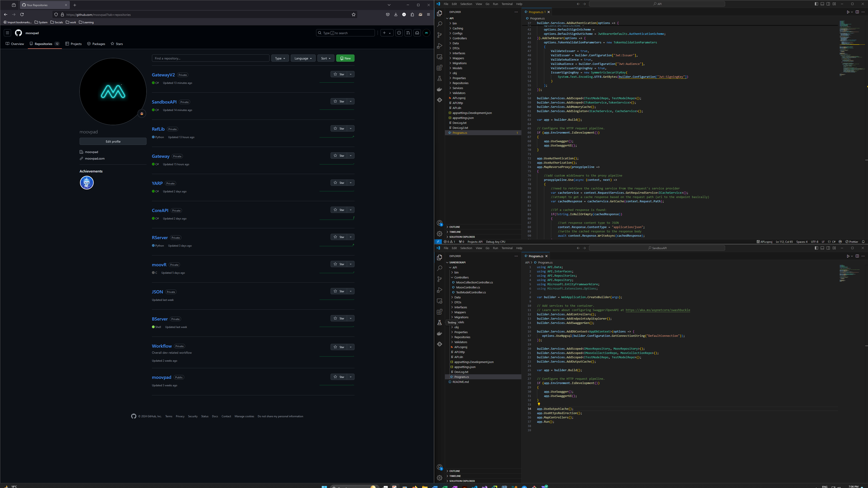Star the CoreAPI repository

(339, 210)
